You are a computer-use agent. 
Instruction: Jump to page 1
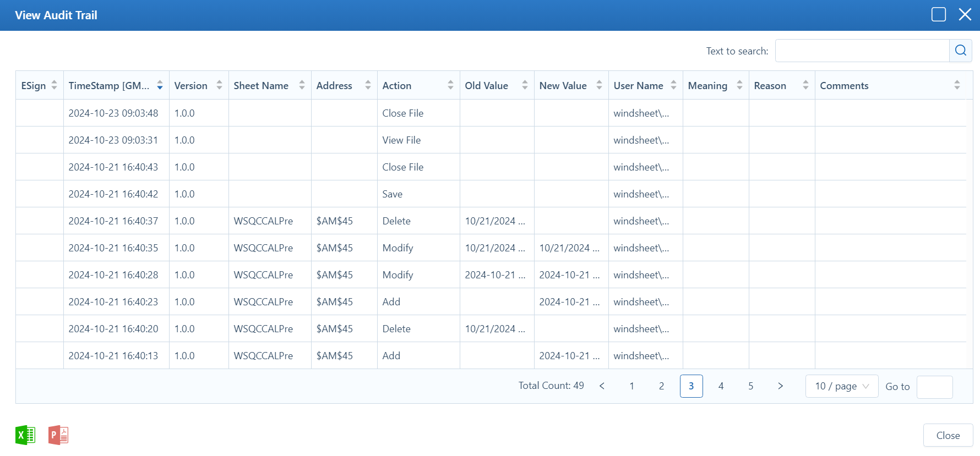tap(631, 386)
